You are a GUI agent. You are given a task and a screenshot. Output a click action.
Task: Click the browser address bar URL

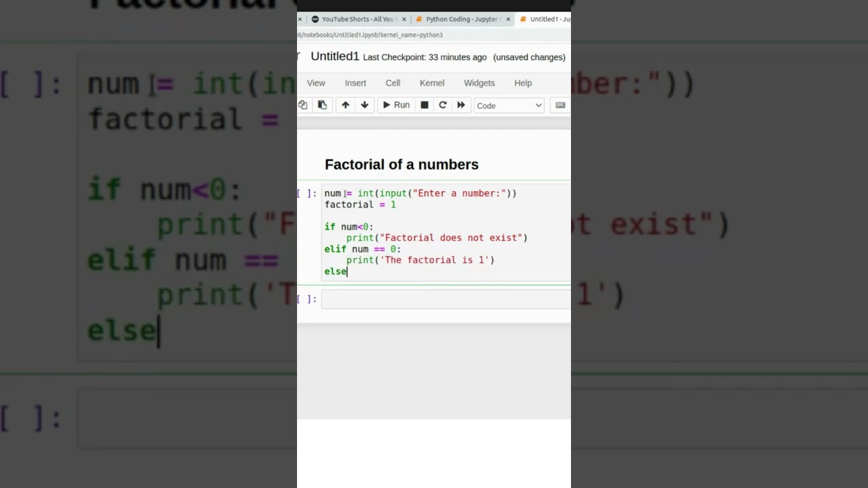pyautogui.click(x=370, y=35)
